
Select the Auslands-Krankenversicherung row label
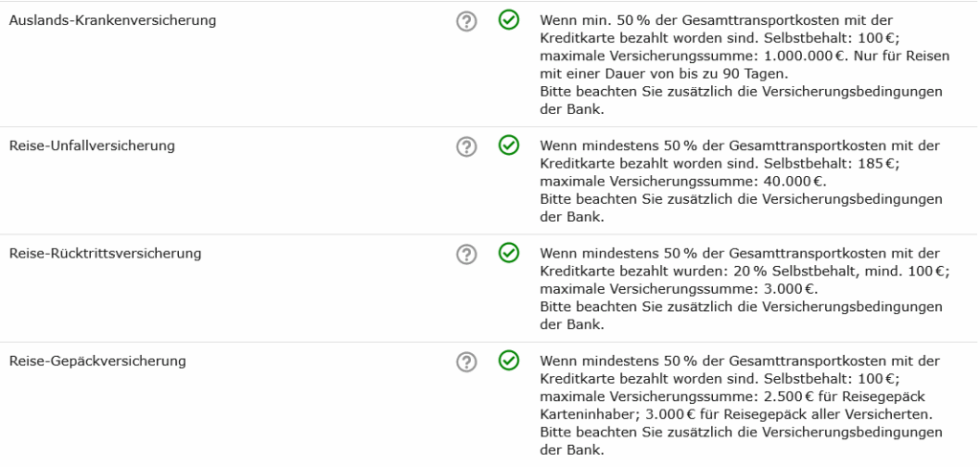tap(113, 20)
